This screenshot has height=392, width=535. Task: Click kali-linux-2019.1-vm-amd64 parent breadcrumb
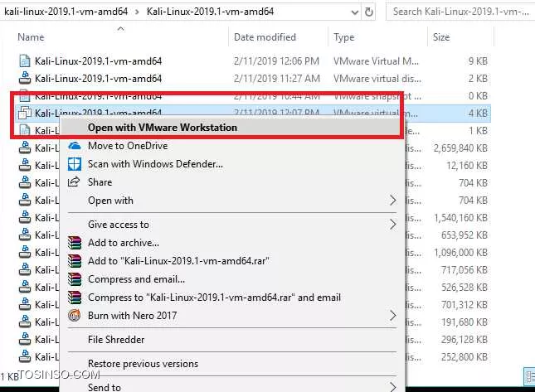click(x=66, y=12)
